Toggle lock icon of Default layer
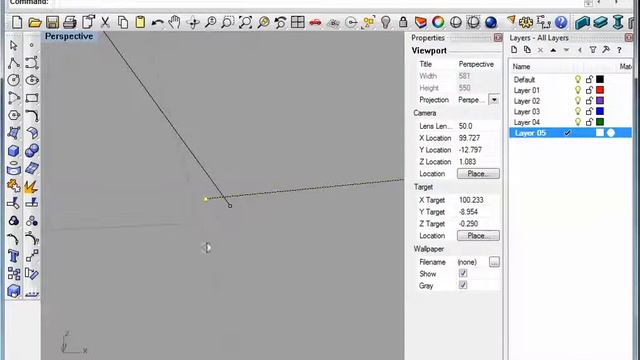 pos(589,79)
